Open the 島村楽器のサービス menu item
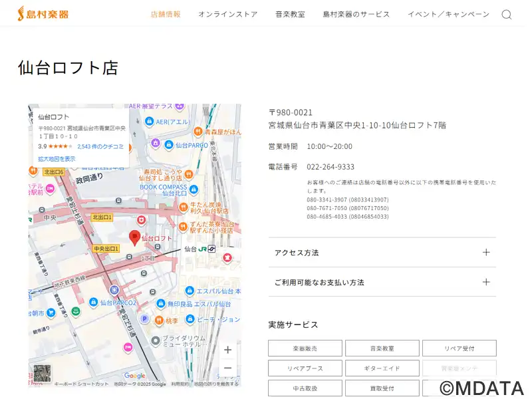Screen dimensions: 532x399 [x=356, y=14]
